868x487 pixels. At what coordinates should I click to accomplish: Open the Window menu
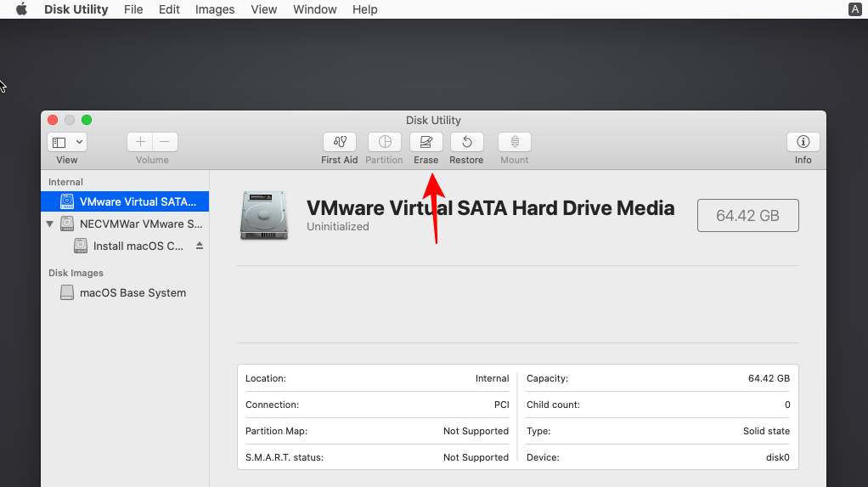[313, 9]
